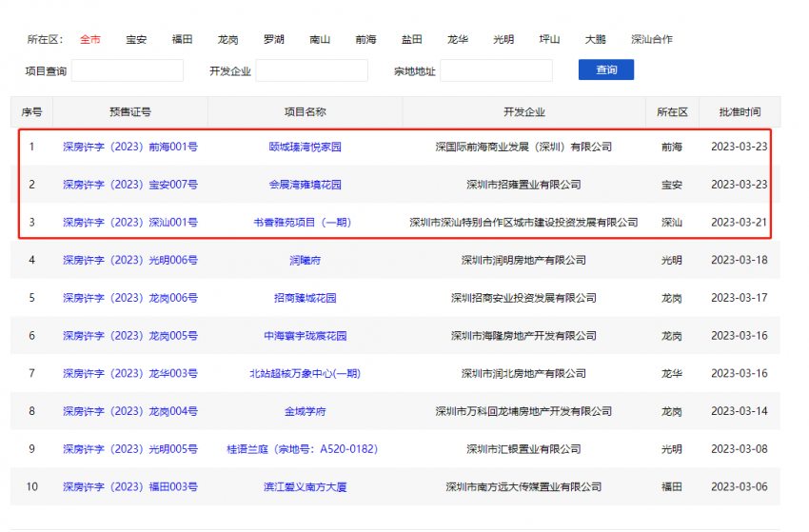Open project 桂语兰庭 A520-0182

pos(303,449)
